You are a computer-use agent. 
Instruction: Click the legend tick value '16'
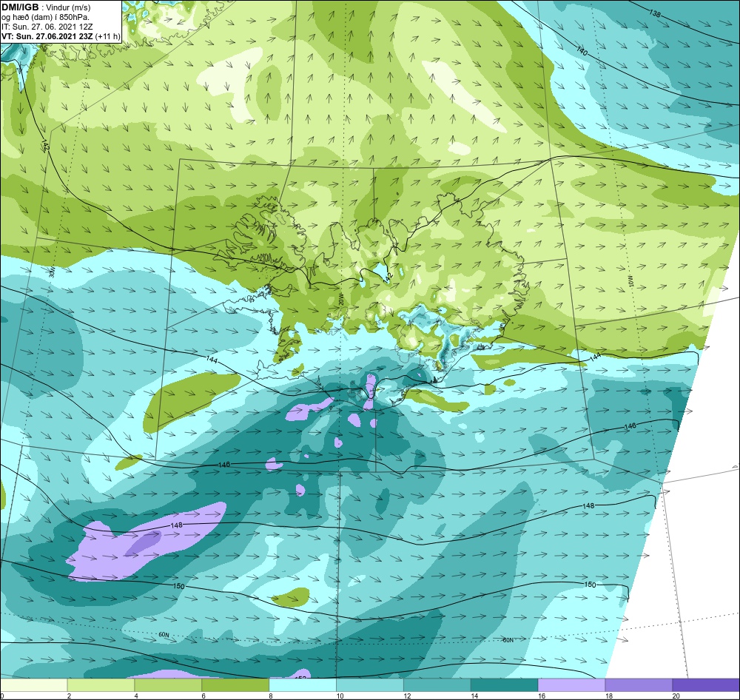pyautogui.click(x=542, y=696)
